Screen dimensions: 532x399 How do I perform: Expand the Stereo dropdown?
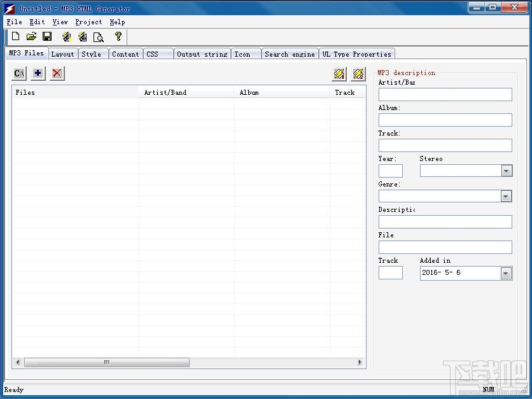(x=506, y=171)
